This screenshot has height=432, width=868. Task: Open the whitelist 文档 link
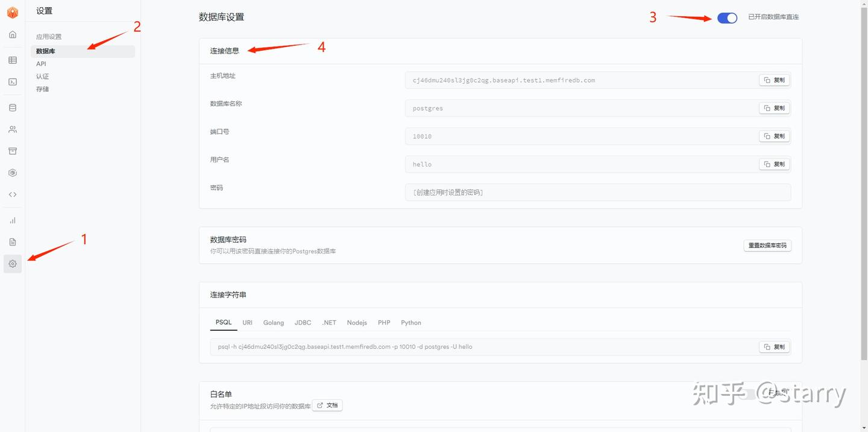tap(327, 405)
